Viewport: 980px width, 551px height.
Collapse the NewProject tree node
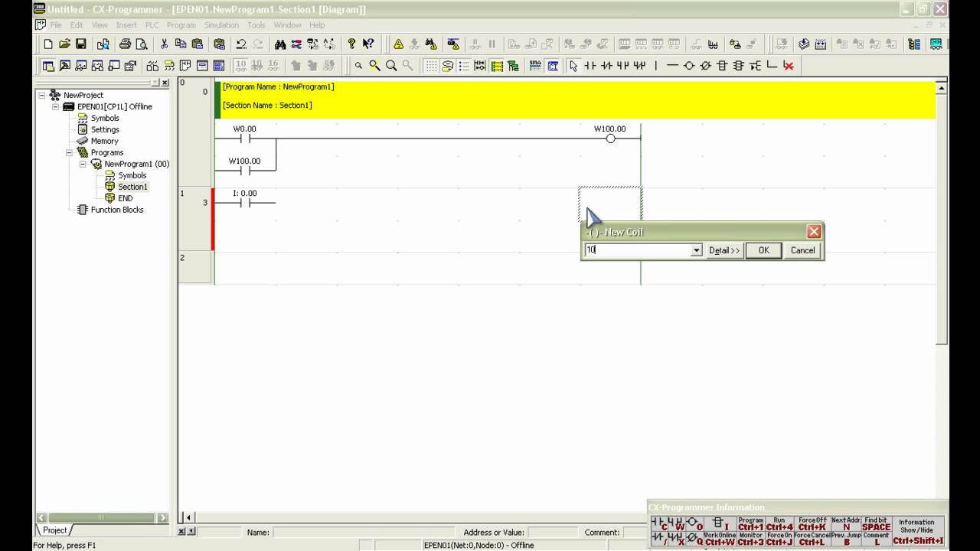tap(43, 95)
